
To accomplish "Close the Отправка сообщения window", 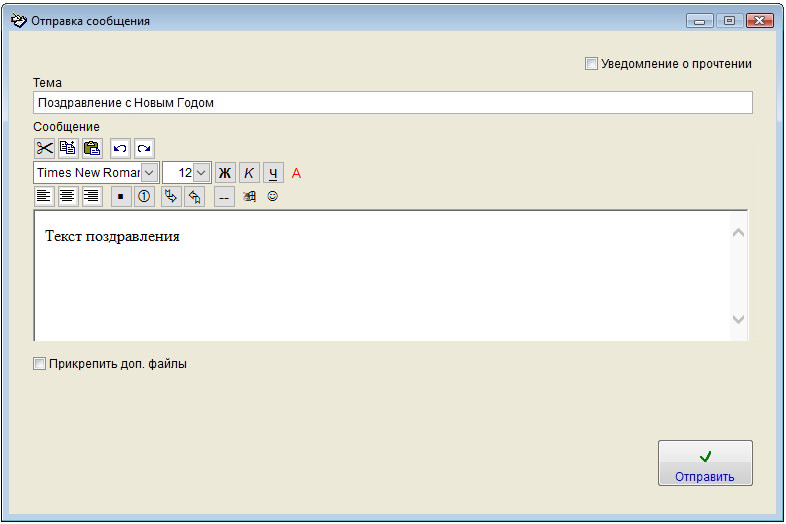I will point(760,21).
